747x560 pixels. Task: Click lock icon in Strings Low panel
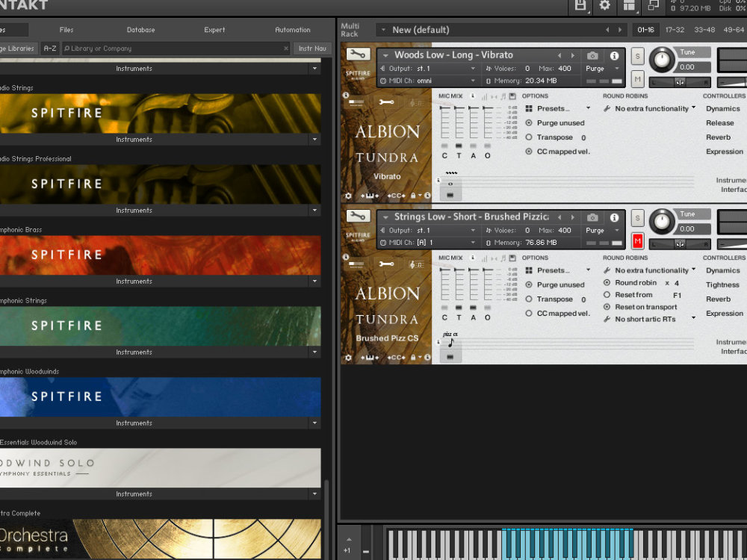(413, 357)
